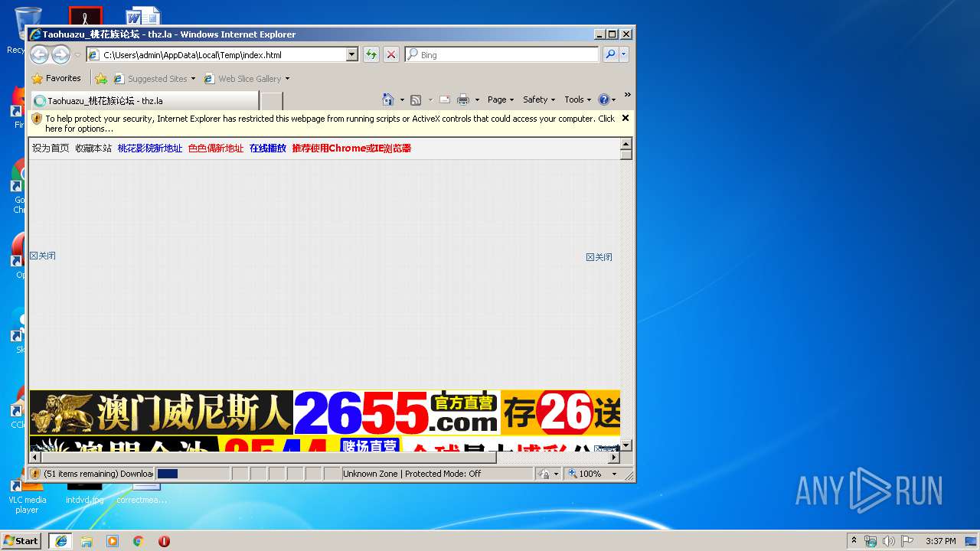Click the magnifier Search button
The width and height of the screenshot is (980, 551).
tap(610, 54)
